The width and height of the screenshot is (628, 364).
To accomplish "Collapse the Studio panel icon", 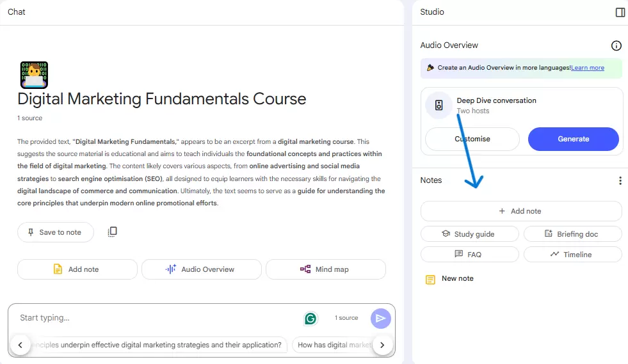I will (x=620, y=12).
